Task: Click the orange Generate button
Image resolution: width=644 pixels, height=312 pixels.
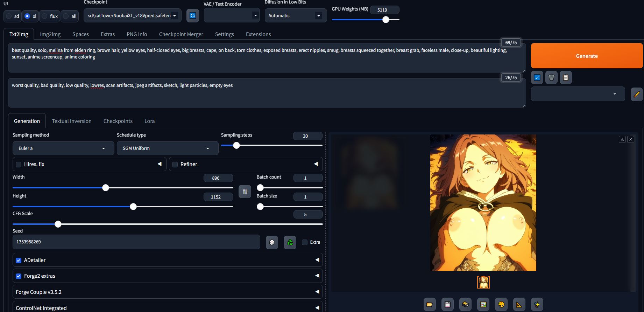Action: 587,56
